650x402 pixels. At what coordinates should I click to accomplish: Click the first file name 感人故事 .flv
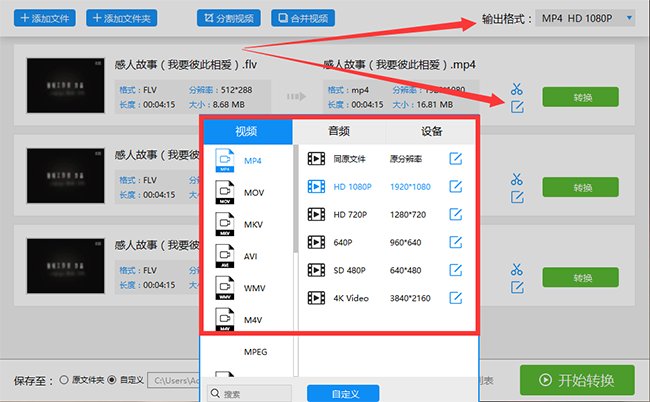pos(186,65)
